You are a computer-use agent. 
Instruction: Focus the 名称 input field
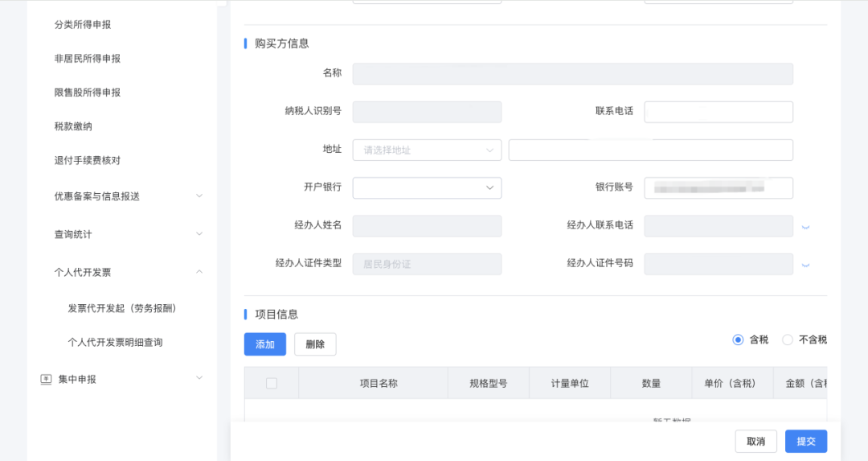click(x=572, y=74)
